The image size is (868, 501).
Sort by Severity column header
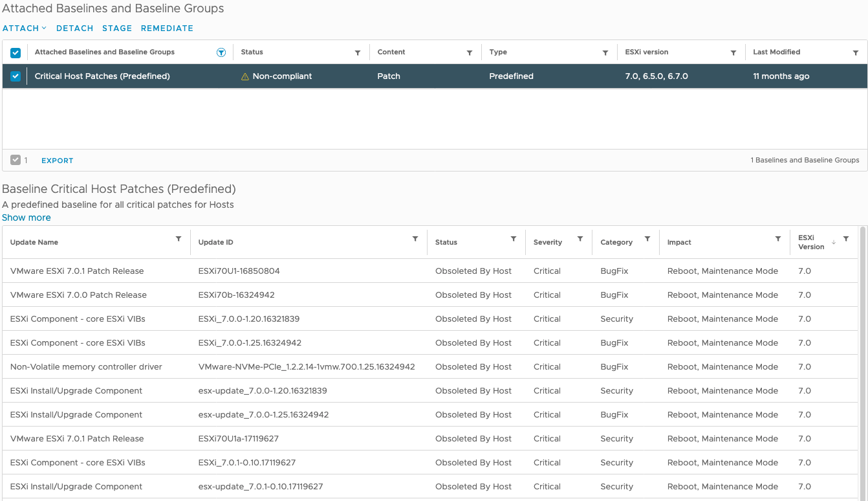[x=548, y=243]
